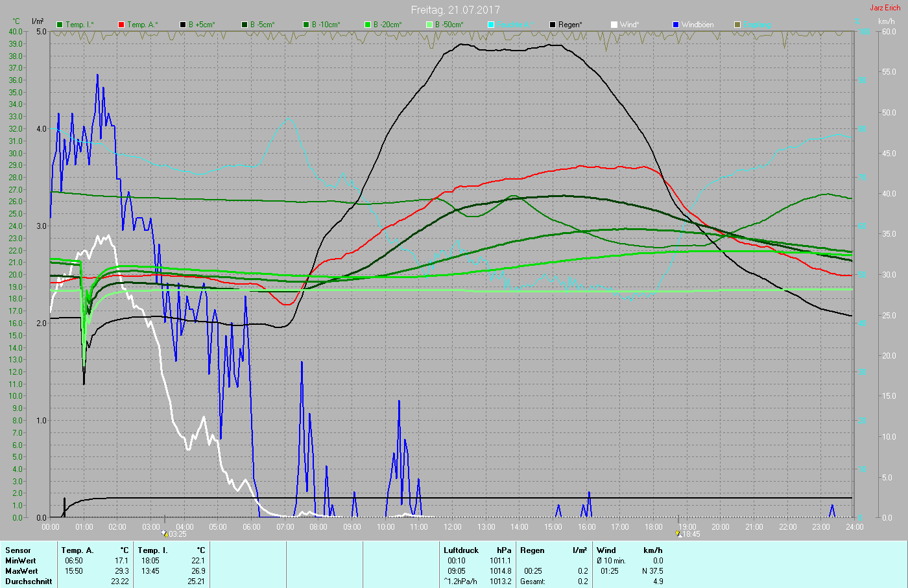
Task: Click the sunset icon at 18:45
Action: (678, 534)
